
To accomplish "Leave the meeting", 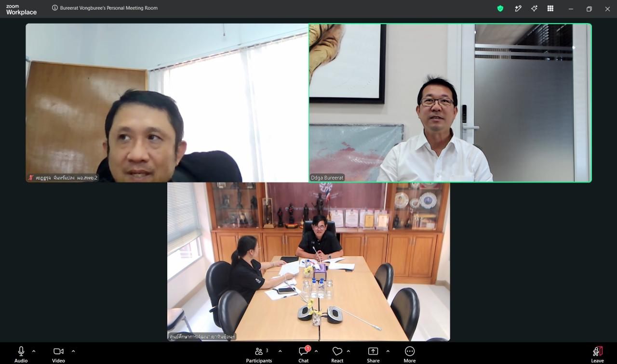I will coord(598,354).
